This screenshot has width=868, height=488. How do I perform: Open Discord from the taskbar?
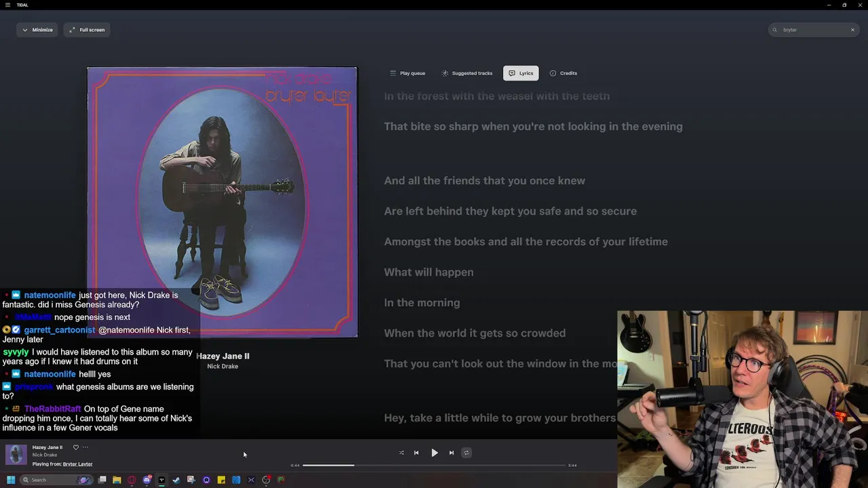(146, 480)
